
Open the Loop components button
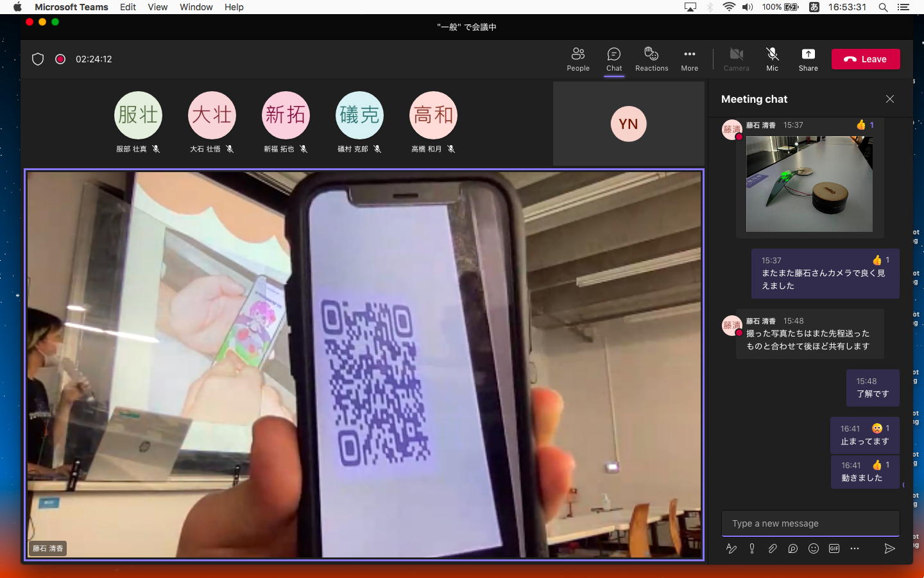[793, 548]
